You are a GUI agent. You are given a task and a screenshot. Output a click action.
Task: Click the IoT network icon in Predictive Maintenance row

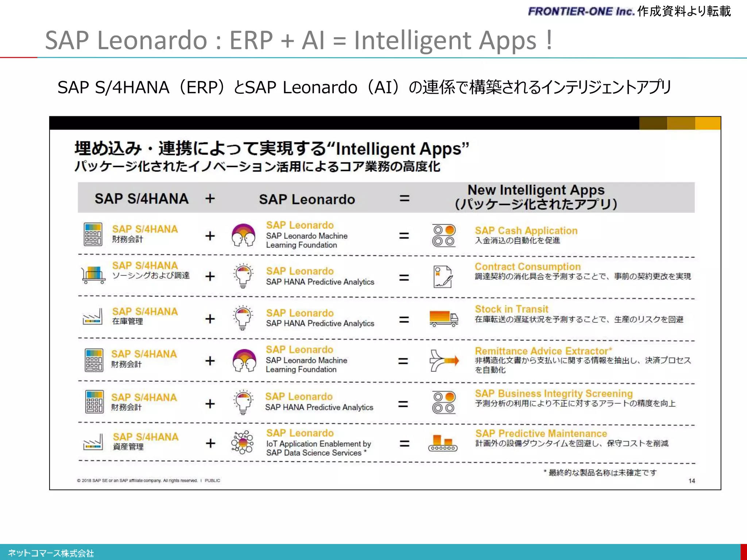point(243,442)
